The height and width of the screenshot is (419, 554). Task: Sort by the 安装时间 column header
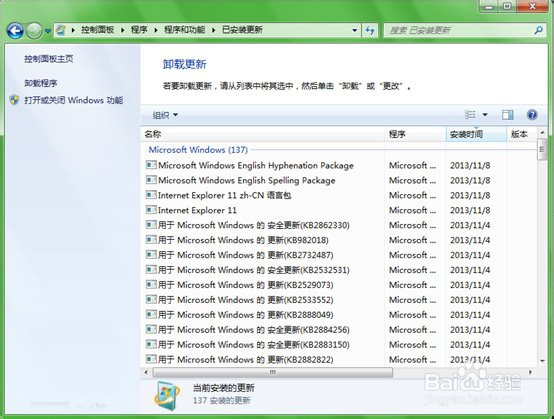[x=476, y=134]
